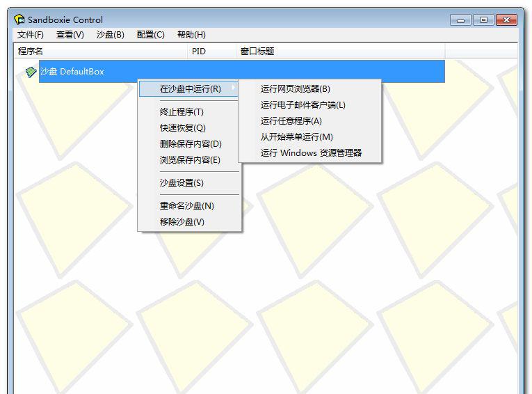Open the 文件(F) menu
Viewport: 532px width, 394px height.
(x=31, y=35)
